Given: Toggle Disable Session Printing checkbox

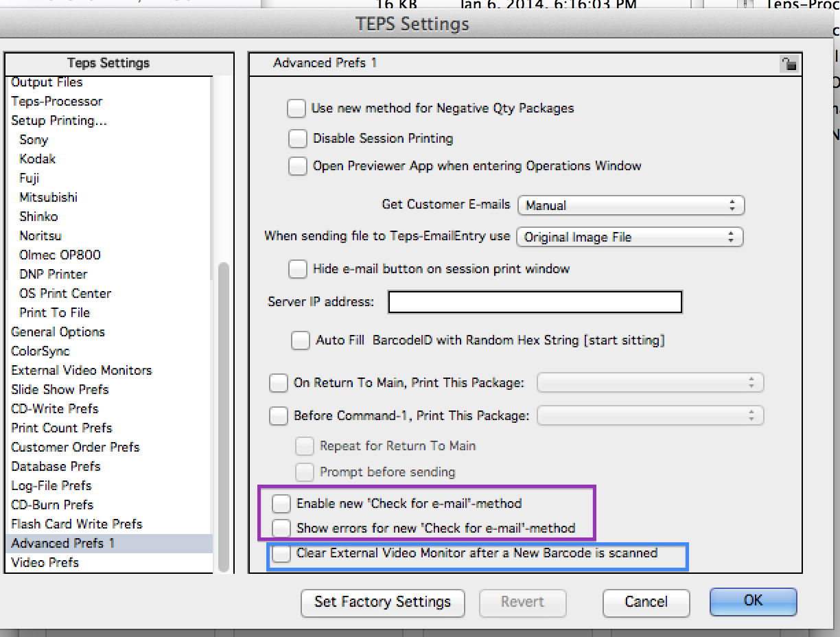Looking at the screenshot, I should click(298, 139).
